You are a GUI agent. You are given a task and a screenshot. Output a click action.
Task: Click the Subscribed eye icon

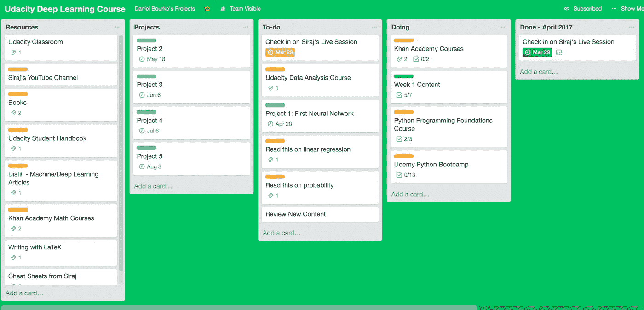[x=567, y=9]
